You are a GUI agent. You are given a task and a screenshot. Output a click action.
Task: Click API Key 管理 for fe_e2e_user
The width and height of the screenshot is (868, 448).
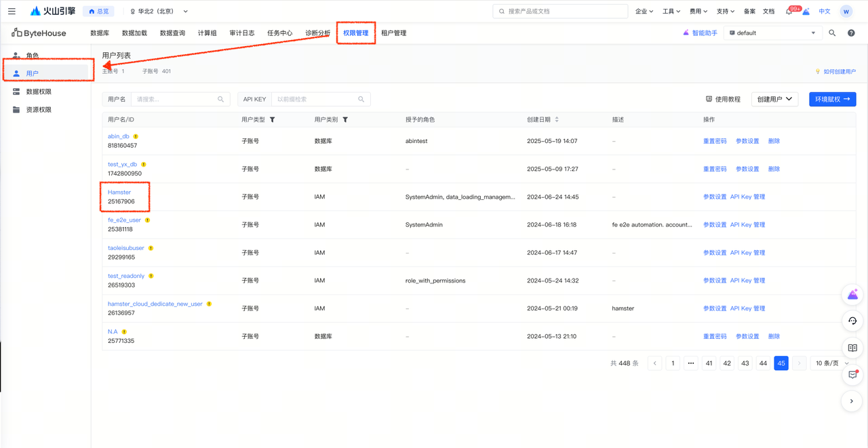click(x=747, y=224)
